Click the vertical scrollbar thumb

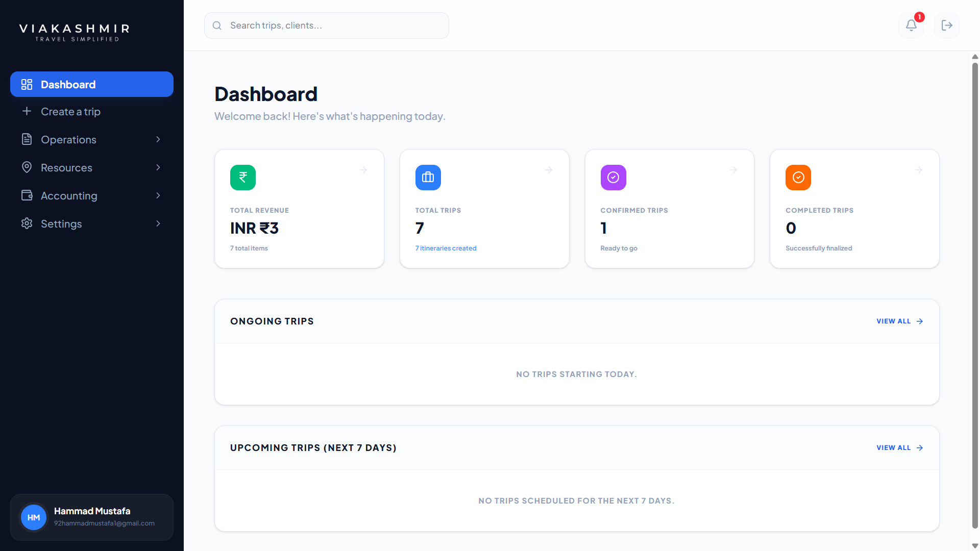(x=975, y=296)
